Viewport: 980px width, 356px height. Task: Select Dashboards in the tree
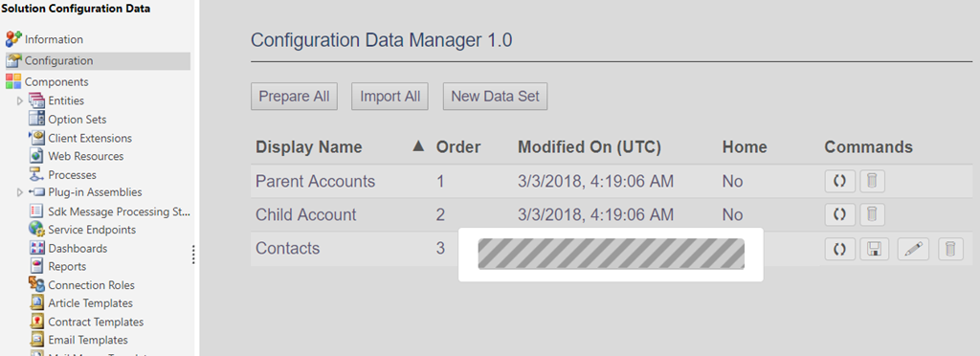[x=78, y=248]
